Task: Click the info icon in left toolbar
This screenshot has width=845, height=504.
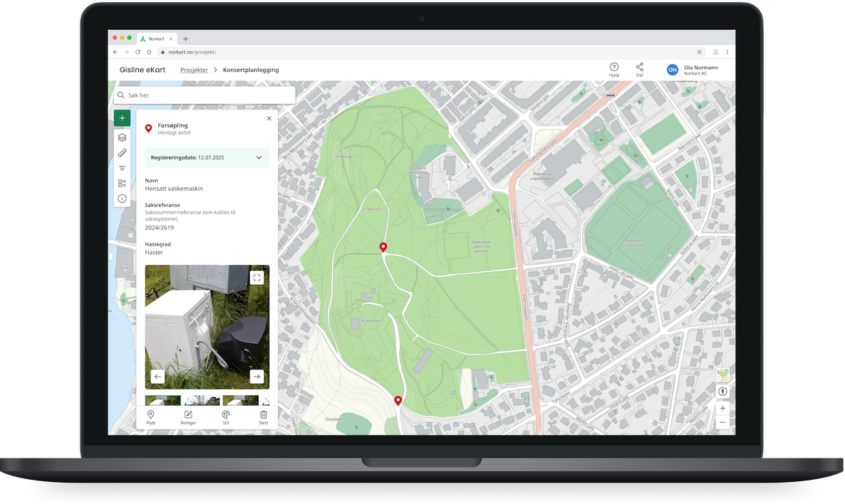Action: 122,199
